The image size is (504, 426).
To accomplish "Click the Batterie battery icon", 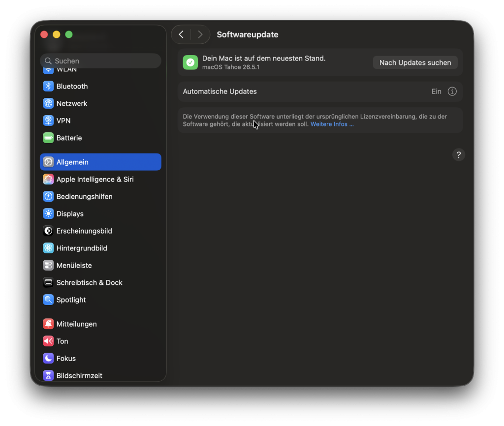I will pyautogui.click(x=48, y=138).
